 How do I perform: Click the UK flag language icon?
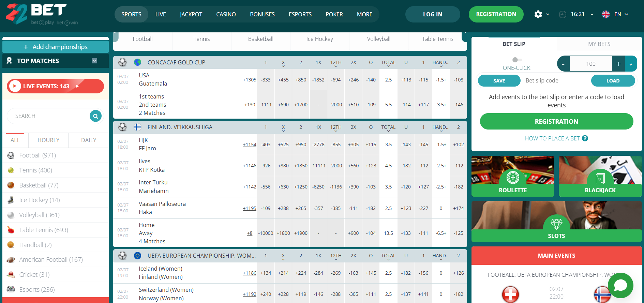pos(606,14)
